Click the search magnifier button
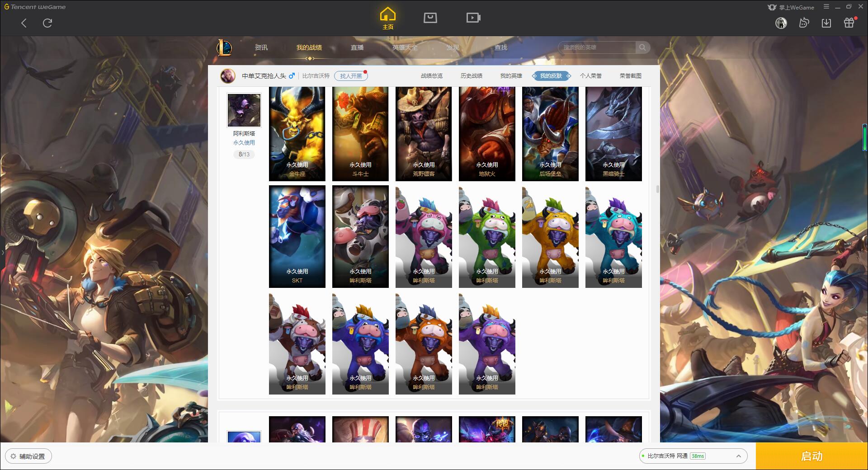Viewport: 868px width, 470px height. [642, 47]
